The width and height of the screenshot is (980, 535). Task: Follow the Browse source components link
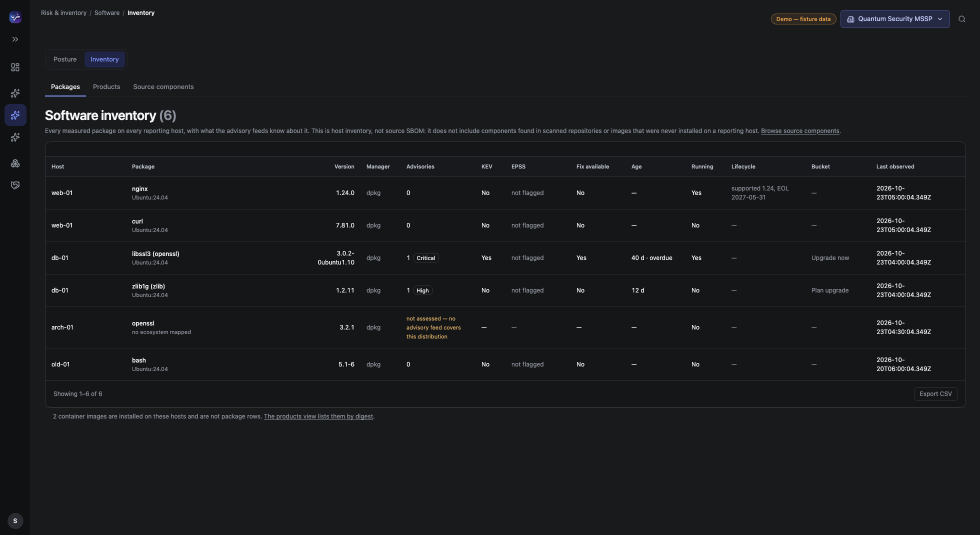click(x=800, y=131)
